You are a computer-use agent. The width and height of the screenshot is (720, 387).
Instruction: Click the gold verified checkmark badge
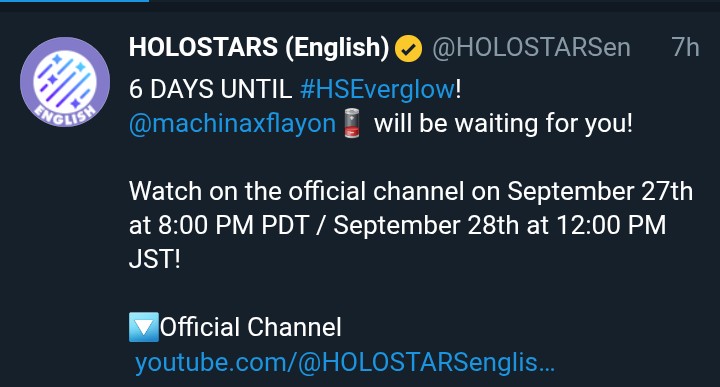click(x=409, y=49)
